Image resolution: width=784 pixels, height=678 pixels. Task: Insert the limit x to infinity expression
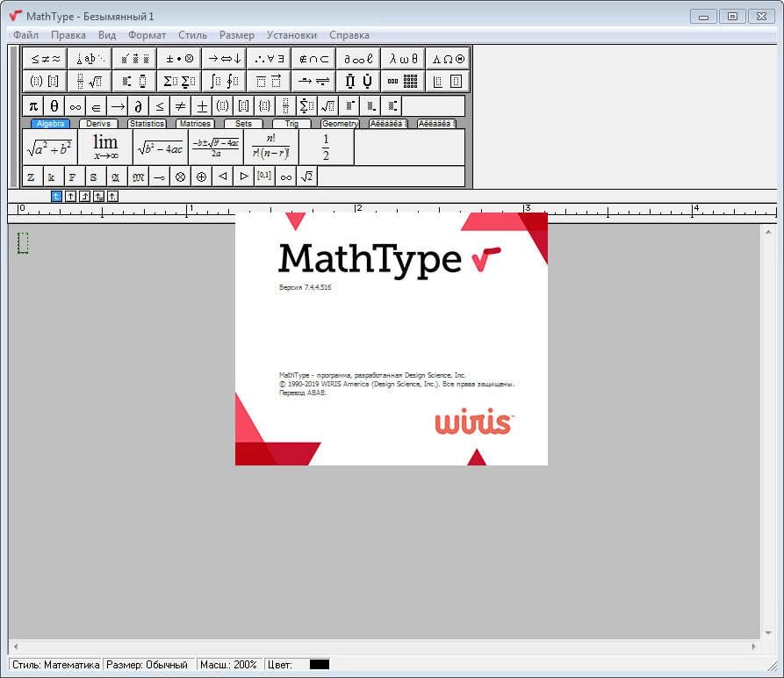pos(105,148)
